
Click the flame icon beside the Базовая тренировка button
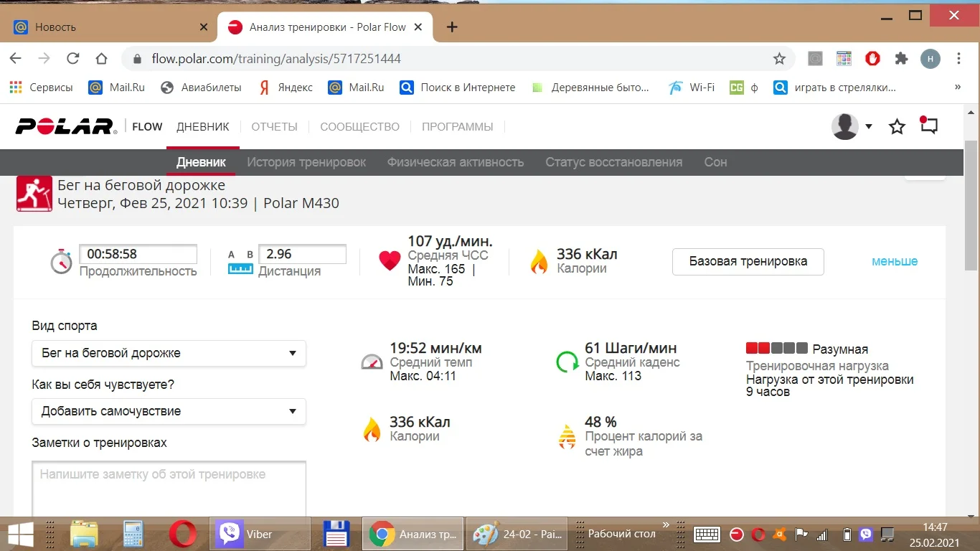tap(539, 262)
